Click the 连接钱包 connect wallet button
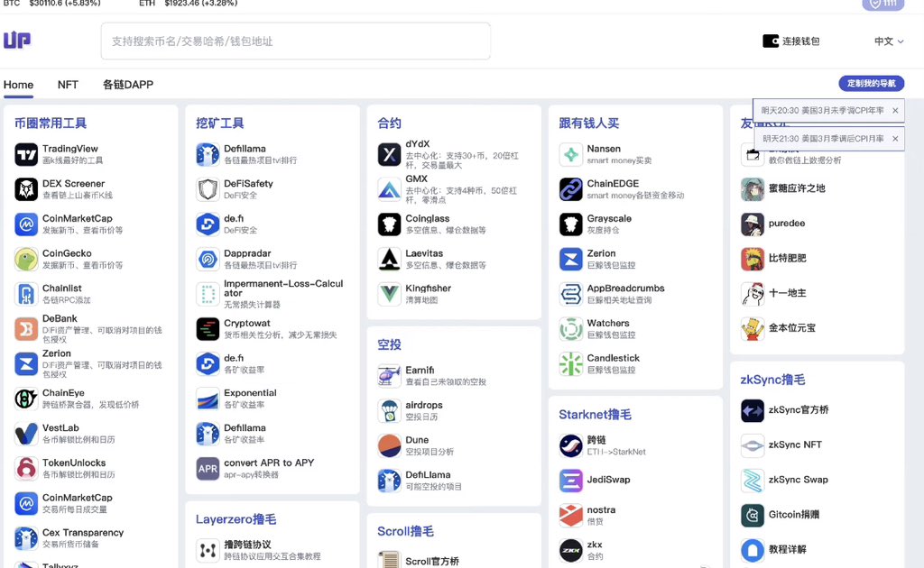Image resolution: width=924 pixels, height=568 pixels. coord(791,41)
